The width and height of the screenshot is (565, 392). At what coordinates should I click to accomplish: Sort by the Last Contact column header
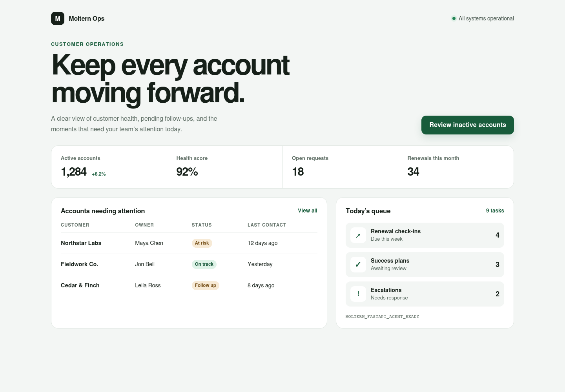[267, 225]
